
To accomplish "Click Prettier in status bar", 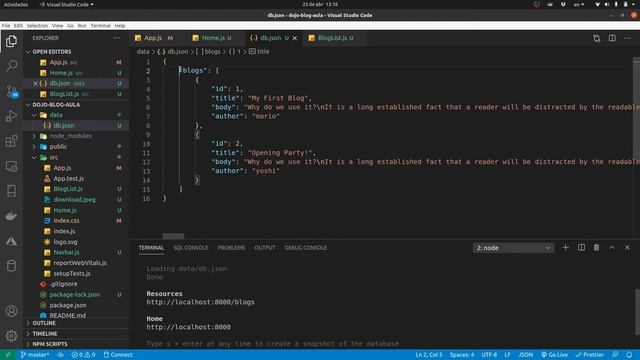I will coord(589,355).
